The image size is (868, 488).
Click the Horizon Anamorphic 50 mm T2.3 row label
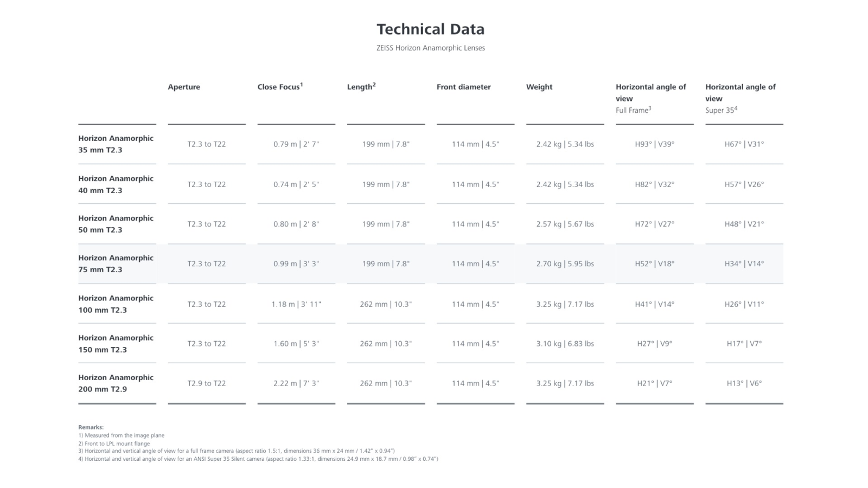click(116, 224)
